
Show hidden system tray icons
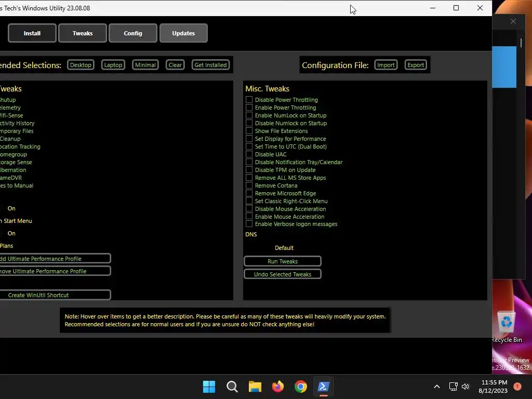pyautogui.click(x=437, y=387)
